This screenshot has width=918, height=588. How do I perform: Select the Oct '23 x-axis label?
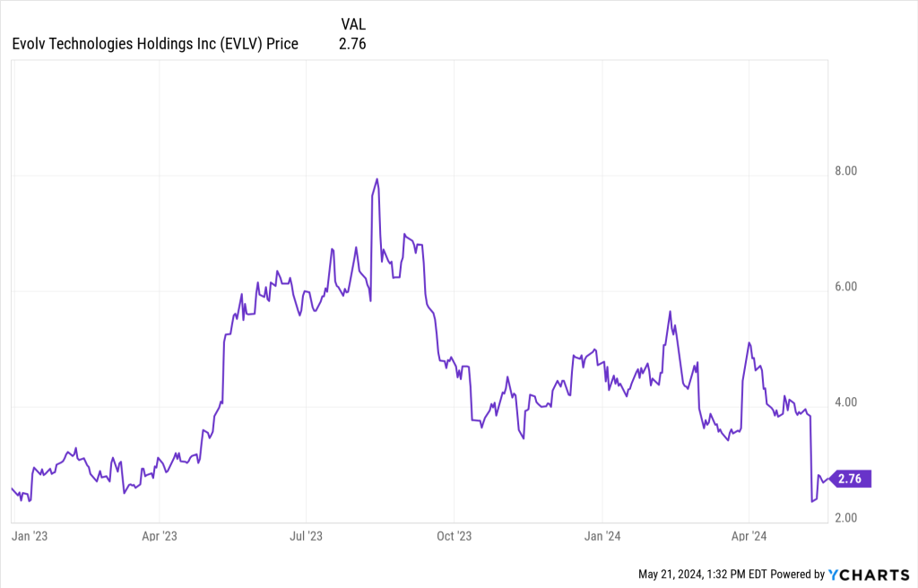(454, 536)
